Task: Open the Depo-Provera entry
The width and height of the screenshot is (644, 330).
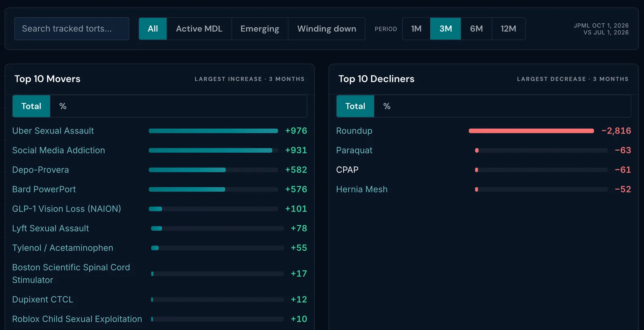Action: point(41,170)
